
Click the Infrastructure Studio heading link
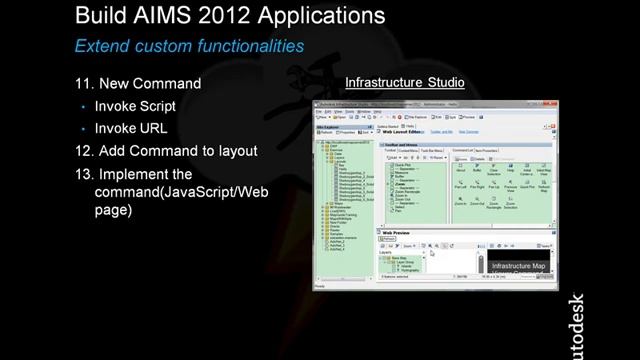point(405,82)
